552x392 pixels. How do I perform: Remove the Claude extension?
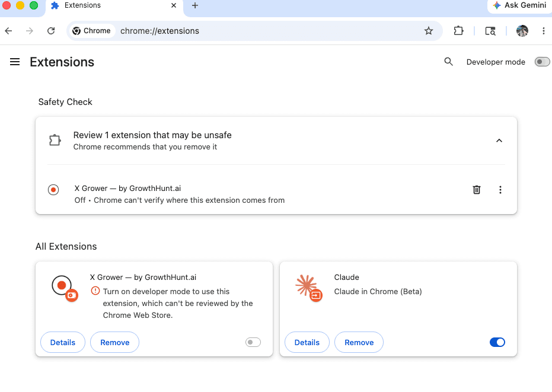(359, 342)
